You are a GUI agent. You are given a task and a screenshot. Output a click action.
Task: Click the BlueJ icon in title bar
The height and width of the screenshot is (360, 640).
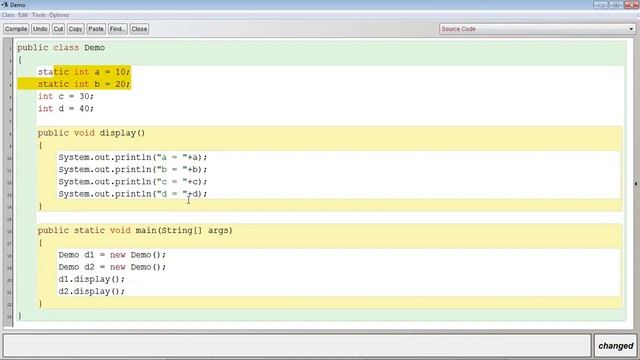click(5, 4)
